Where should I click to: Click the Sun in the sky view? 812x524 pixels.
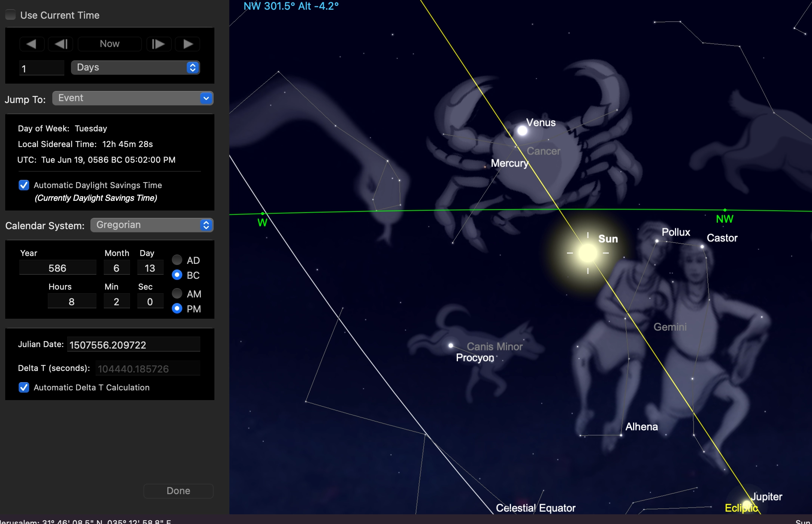(x=588, y=253)
